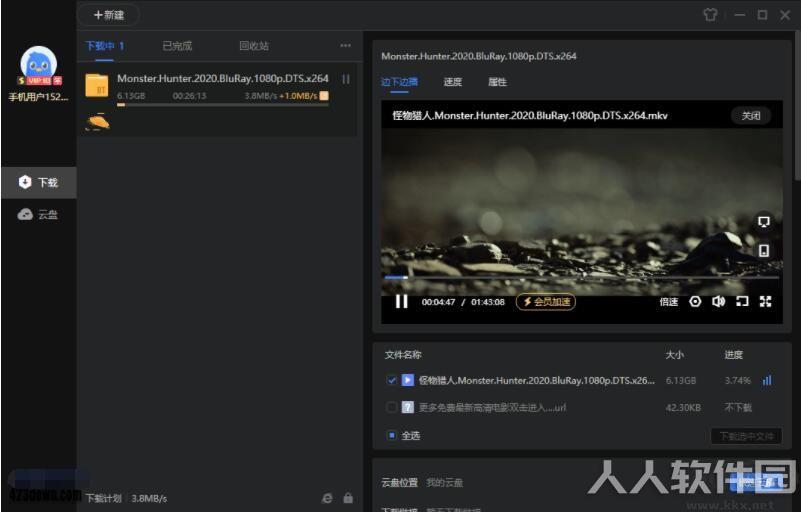Switch to the 已完成 tab
Image resolution: width=801 pixels, height=512 pixels.
tap(177, 46)
